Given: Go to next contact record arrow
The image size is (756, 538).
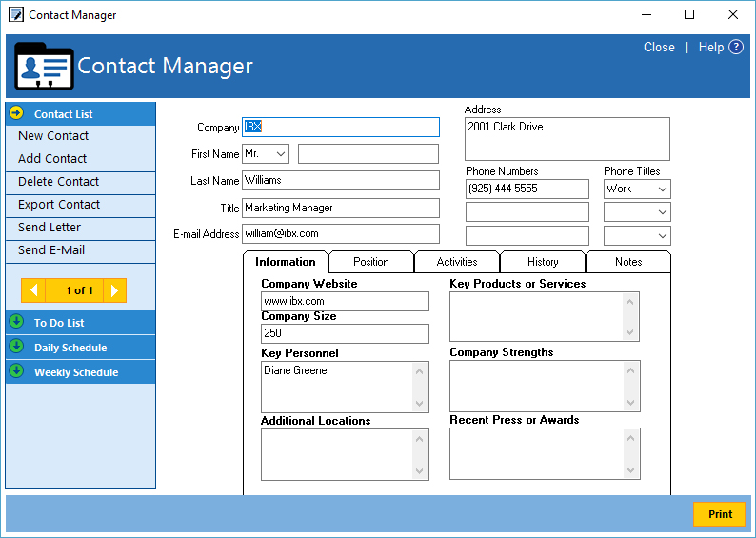Looking at the screenshot, I should click(x=114, y=290).
